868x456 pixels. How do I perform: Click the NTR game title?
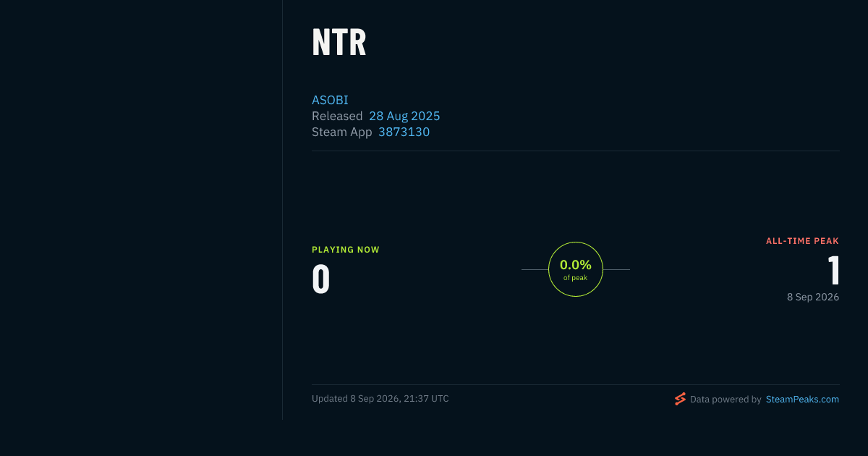(339, 43)
